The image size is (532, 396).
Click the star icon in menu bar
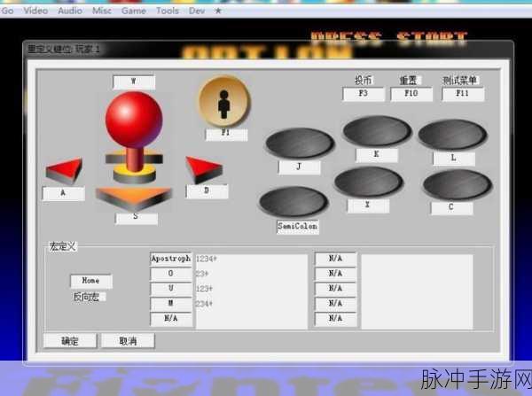218,11
